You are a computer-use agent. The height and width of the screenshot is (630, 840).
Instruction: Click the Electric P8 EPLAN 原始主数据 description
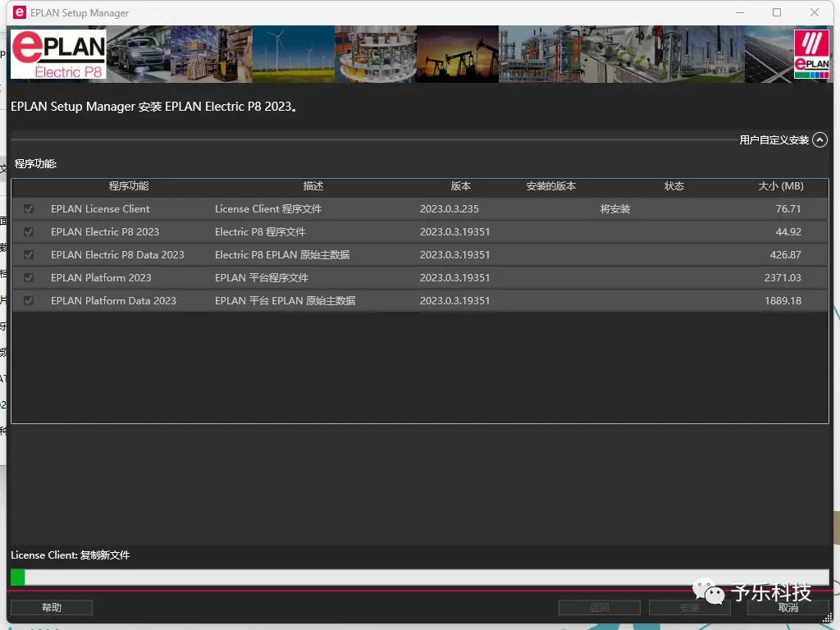click(x=282, y=255)
